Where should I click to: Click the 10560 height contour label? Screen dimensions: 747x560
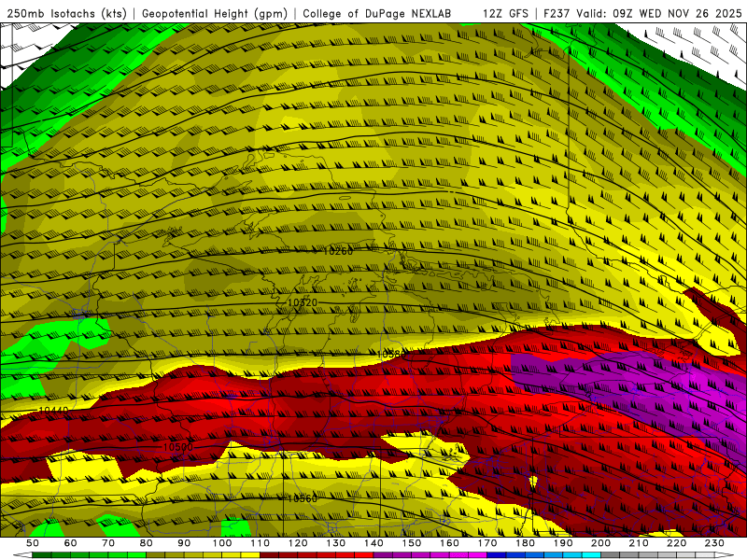(302, 498)
